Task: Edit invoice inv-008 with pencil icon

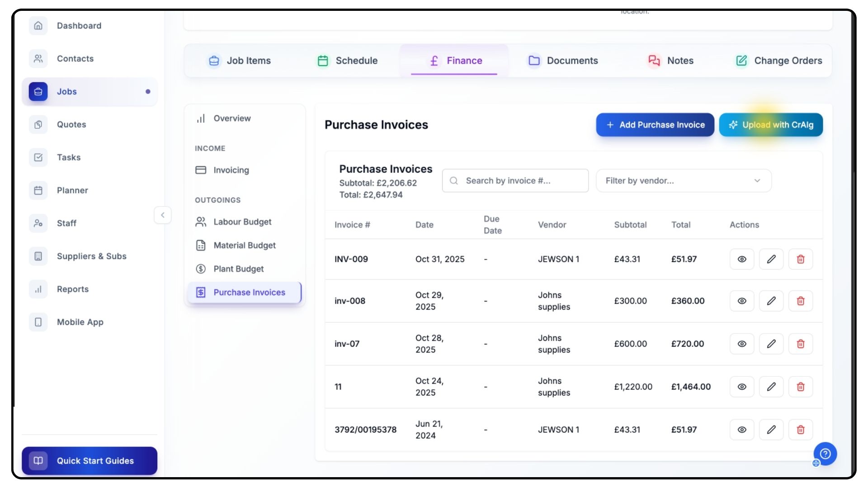Action: coord(771,301)
